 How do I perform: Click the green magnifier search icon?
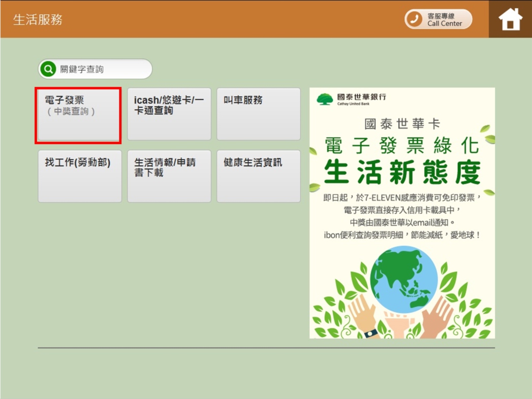(x=48, y=69)
